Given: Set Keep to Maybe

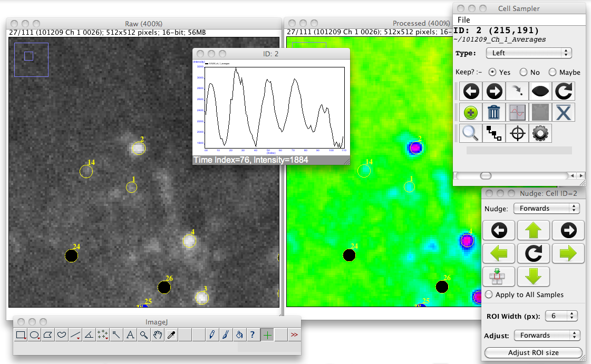Looking at the screenshot, I should 553,72.
